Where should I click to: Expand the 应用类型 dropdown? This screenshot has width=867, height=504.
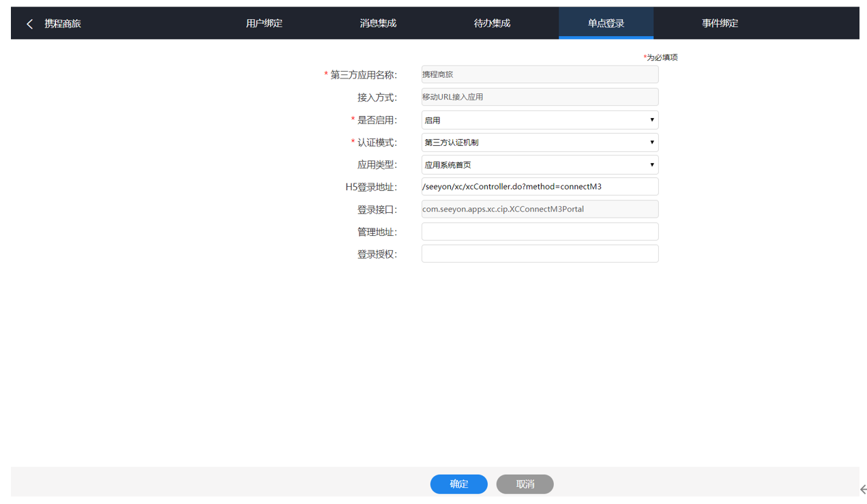tap(540, 165)
